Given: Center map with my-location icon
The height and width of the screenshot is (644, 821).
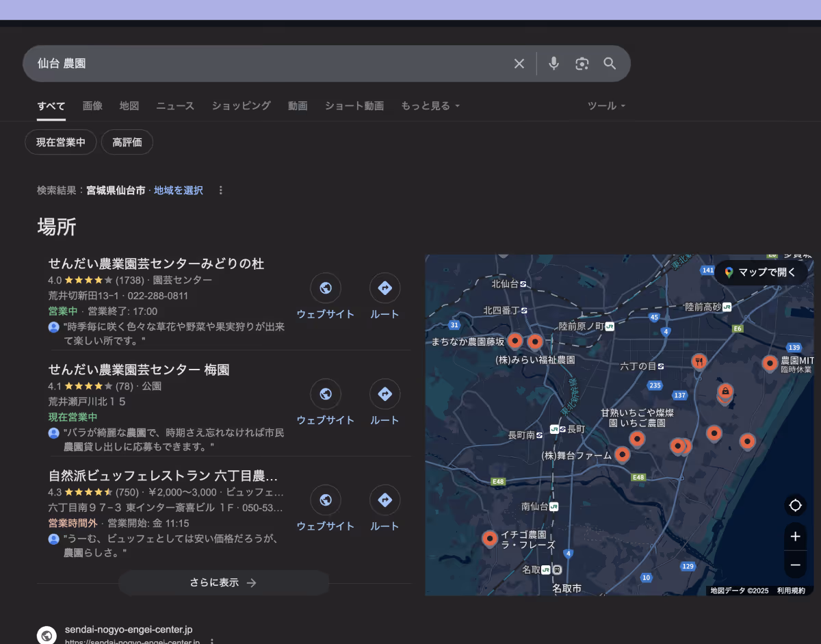Looking at the screenshot, I should pos(795,506).
